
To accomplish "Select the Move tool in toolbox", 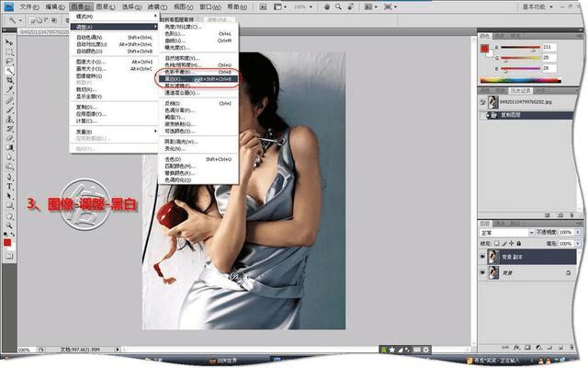I will click(9, 42).
